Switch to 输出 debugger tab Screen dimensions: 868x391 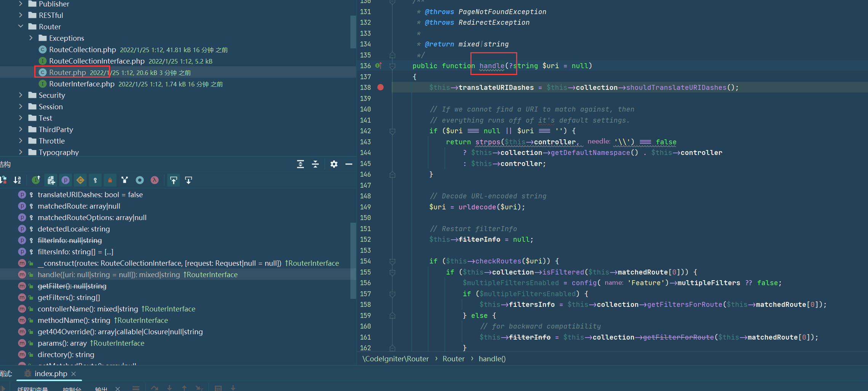pyautogui.click(x=101, y=389)
